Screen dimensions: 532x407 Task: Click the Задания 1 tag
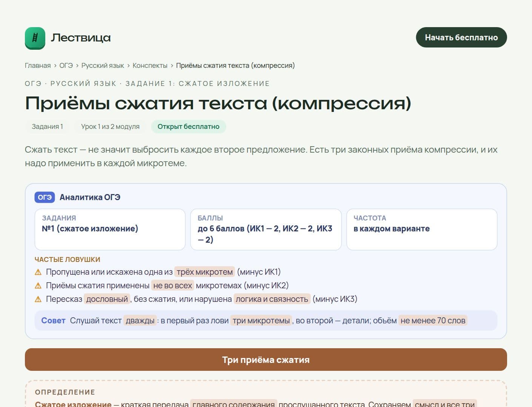point(48,127)
